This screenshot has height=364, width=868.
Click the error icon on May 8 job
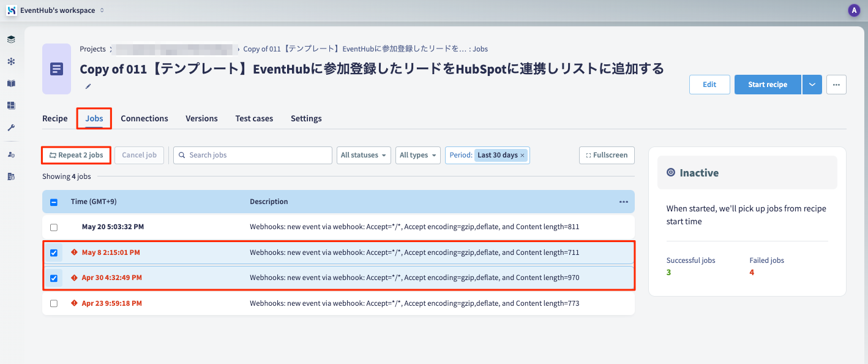(x=74, y=252)
